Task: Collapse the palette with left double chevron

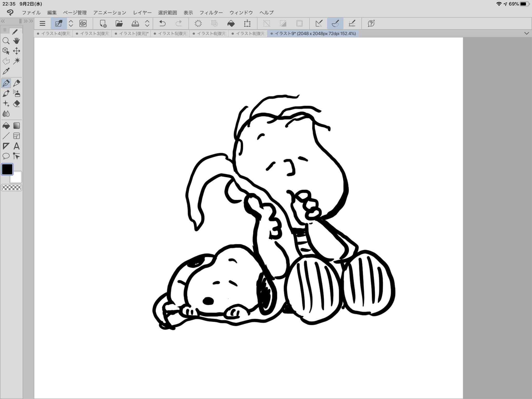Action: click(x=3, y=21)
